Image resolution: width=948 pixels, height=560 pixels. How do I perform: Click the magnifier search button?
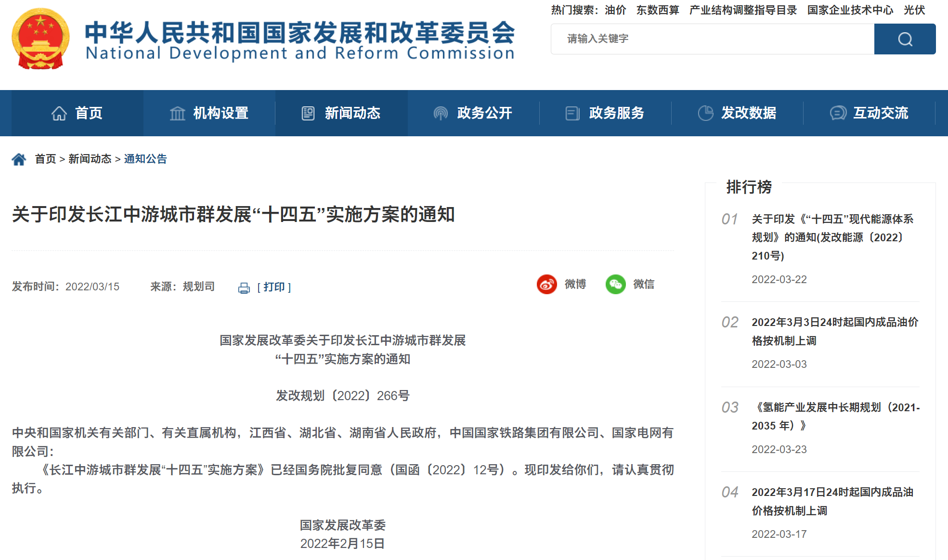pyautogui.click(x=904, y=39)
